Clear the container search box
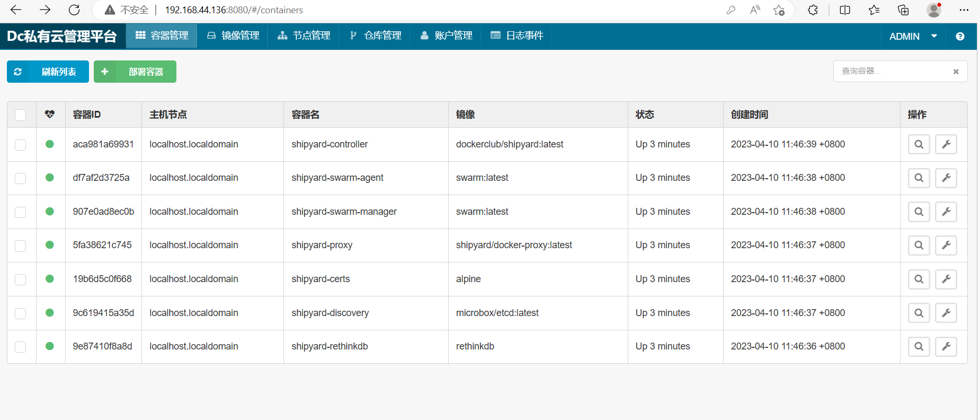Viewport: 980px width, 420px height. [956, 72]
